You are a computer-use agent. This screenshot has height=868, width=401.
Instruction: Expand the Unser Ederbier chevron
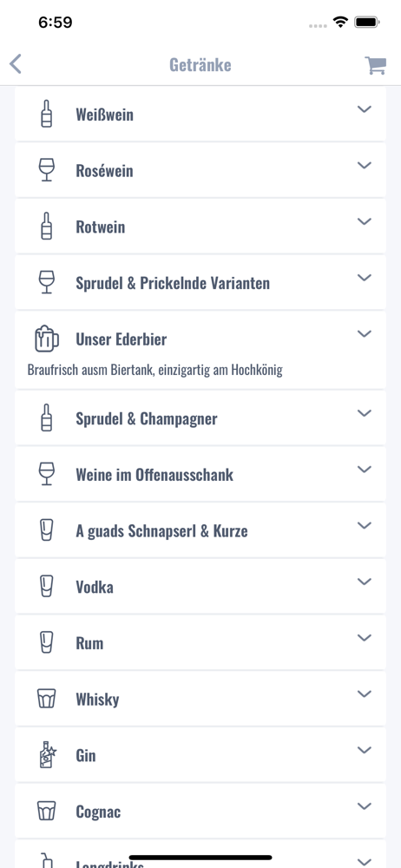click(x=364, y=334)
